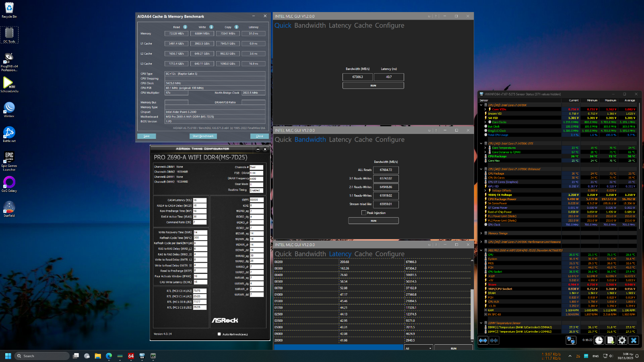This screenshot has height=362, width=644.
Task: Launch the Winbox desktop shortcut
Action: [x=9, y=109]
